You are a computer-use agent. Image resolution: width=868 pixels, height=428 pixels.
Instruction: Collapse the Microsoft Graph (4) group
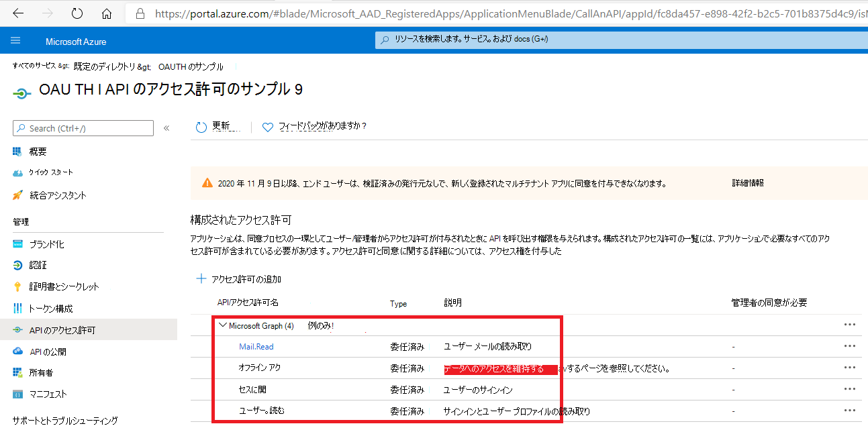223,325
